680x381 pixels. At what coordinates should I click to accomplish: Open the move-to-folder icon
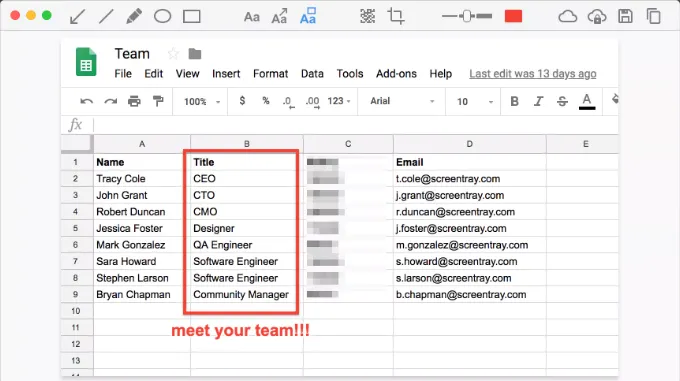195,54
